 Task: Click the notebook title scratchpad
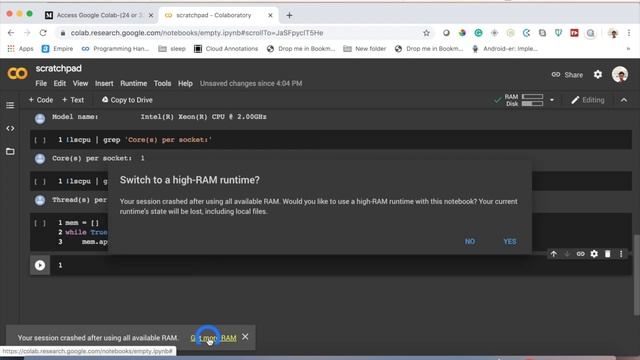(58, 69)
